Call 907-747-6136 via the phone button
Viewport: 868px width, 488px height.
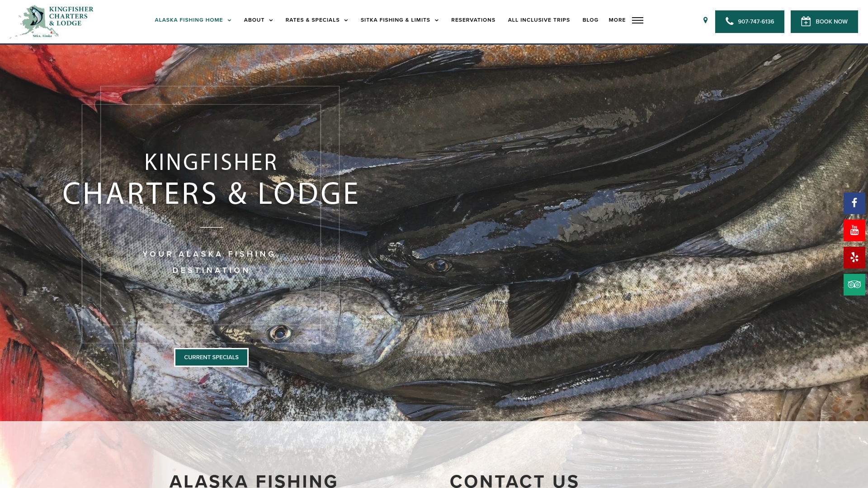[750, 22]
